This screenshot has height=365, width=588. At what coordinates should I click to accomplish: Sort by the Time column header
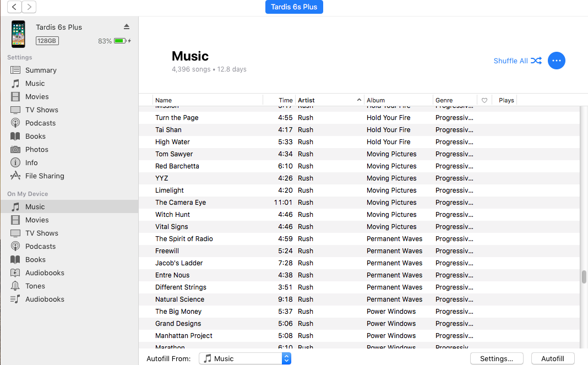point(279,100)
